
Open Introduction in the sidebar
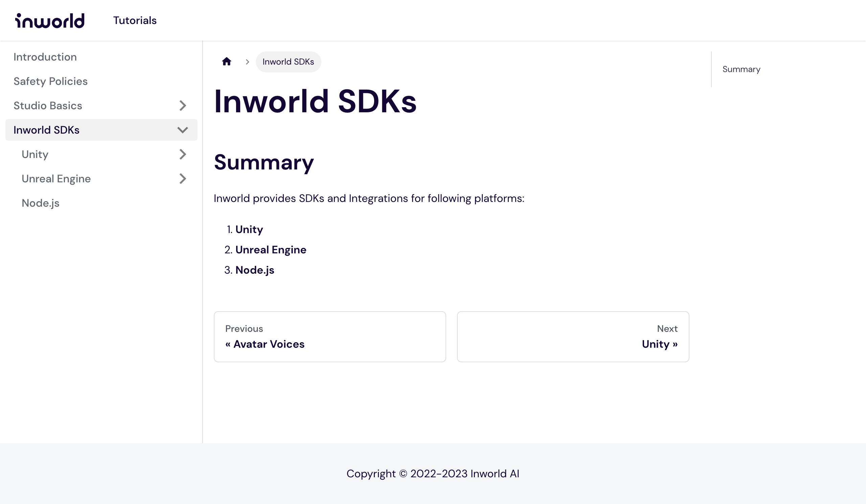coord(45,57)
